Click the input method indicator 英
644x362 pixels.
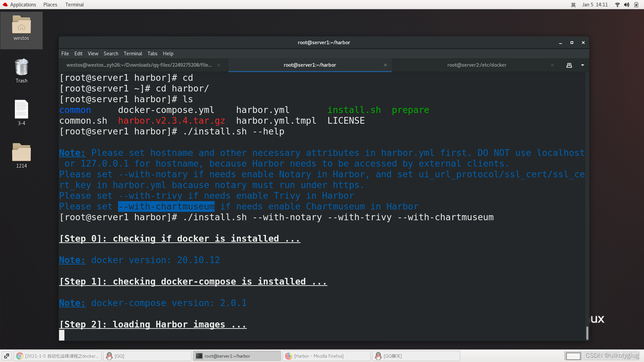pyautogui.click(x=573, y=5)
